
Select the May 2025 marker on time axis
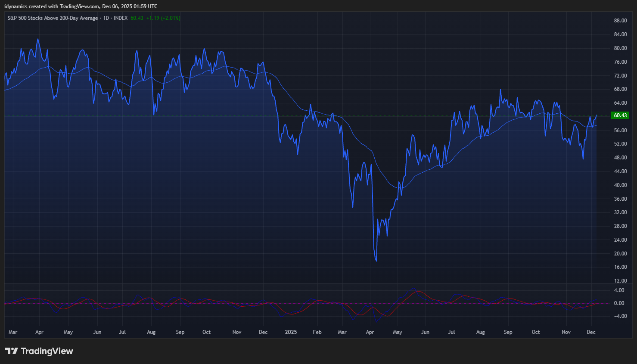[x=397, y=332]
